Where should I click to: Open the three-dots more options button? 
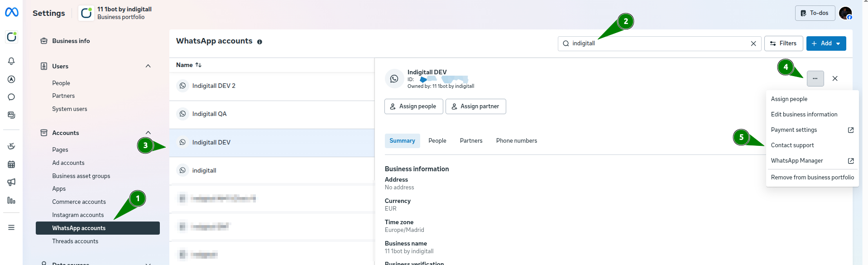pyautogui.click(x=815, y=78)
